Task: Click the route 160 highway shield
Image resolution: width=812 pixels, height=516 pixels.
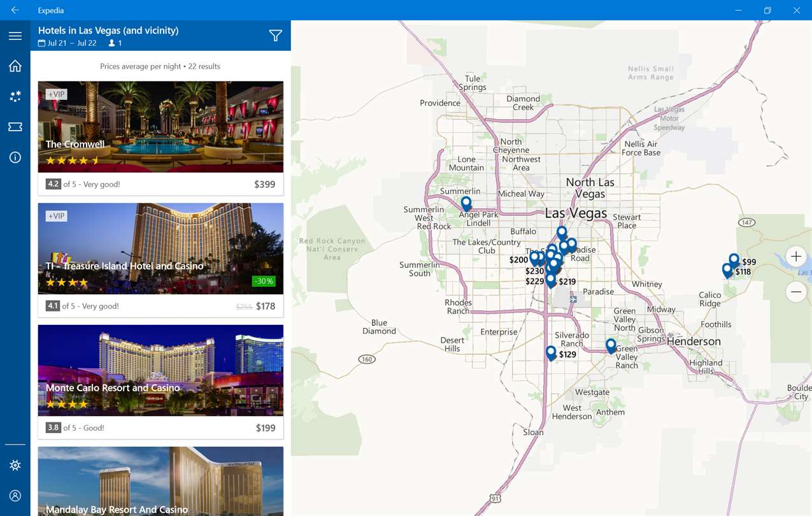Action: 366,359
